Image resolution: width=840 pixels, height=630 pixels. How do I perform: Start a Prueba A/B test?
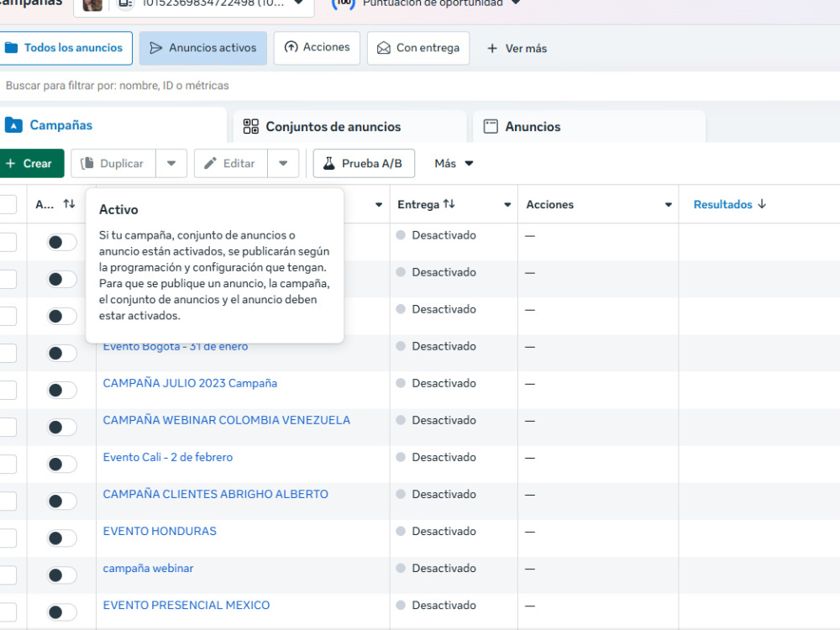364,164
